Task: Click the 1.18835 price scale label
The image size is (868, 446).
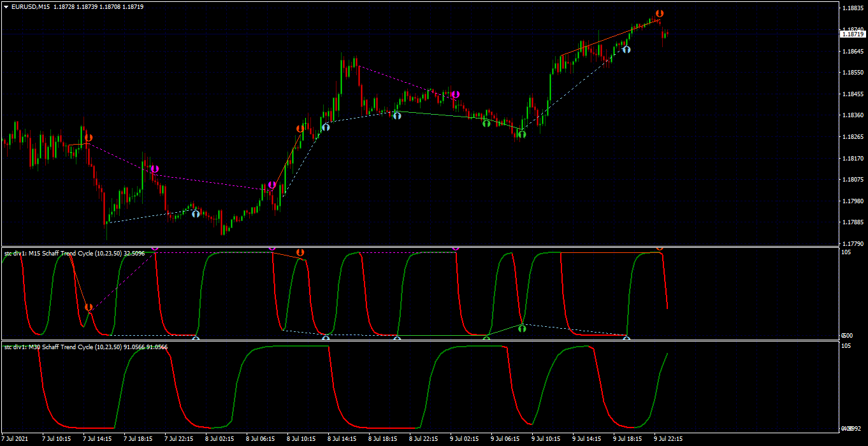Action: 853,8
